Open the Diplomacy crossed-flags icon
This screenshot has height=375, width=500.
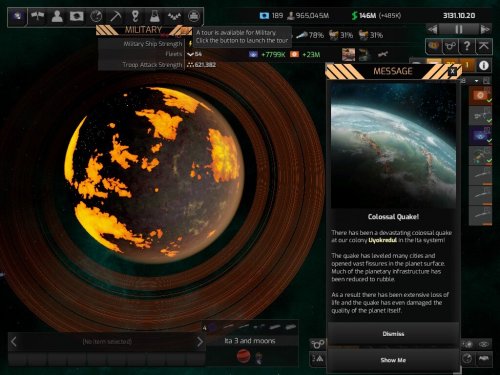click(37, 16)
